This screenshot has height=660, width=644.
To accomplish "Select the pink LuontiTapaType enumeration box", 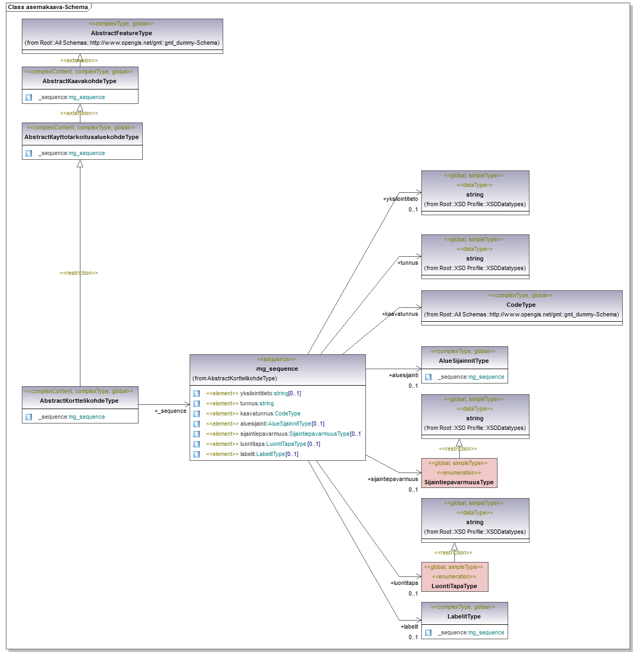I will (x=454, y=577).
